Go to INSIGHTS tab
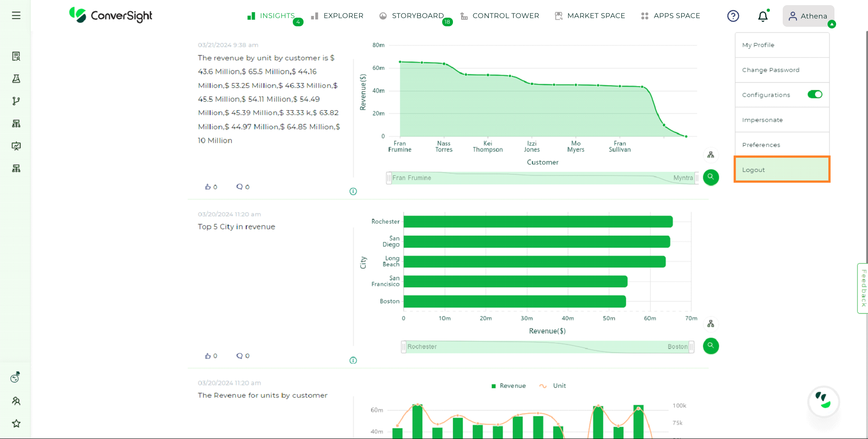Screen dimensions: 868x439 click(x=272, y=16)
